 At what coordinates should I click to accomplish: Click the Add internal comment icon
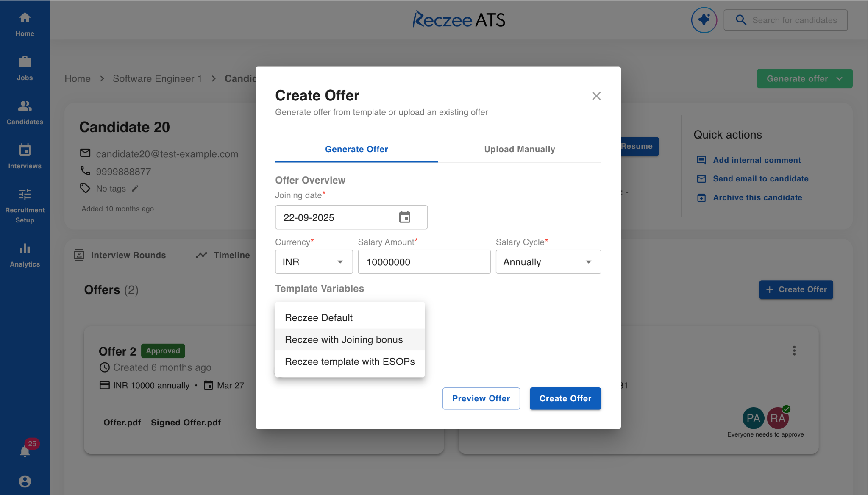701,160
